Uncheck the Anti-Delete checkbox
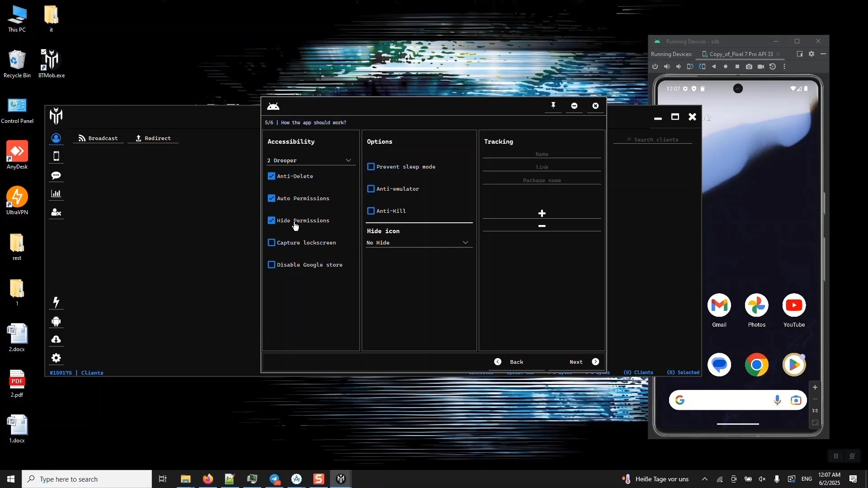Image resolution: width=868 pixels, height=488 pixels. 271,176
